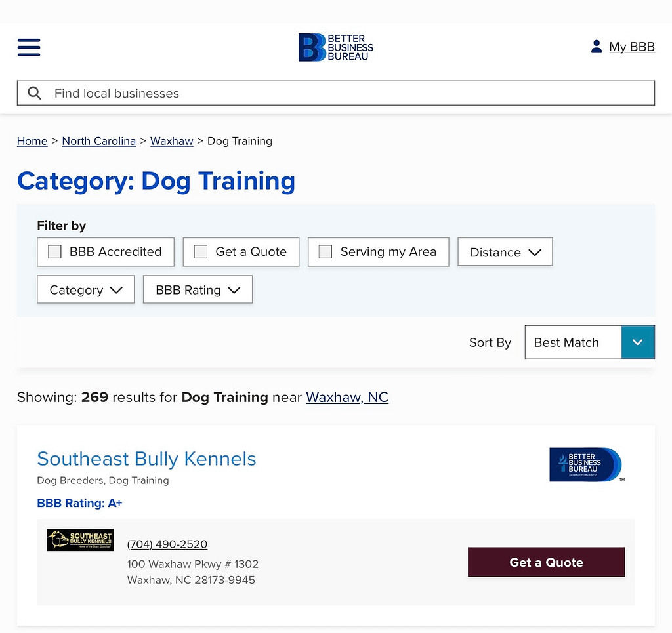672x633 pixels.
Task: Check the BBB Accredited filter checkbox
Action: point(54,251)
